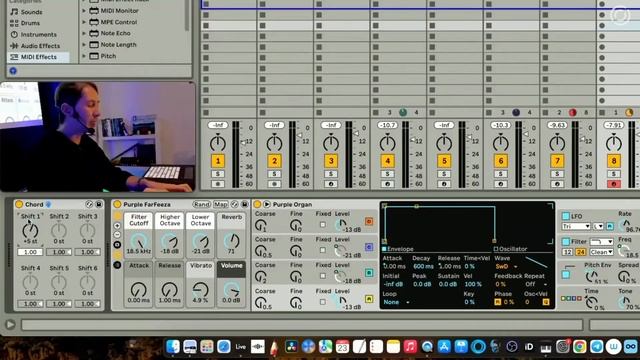
Task: Open the Clean filter circuit dropdown
Action: [601, 252]
